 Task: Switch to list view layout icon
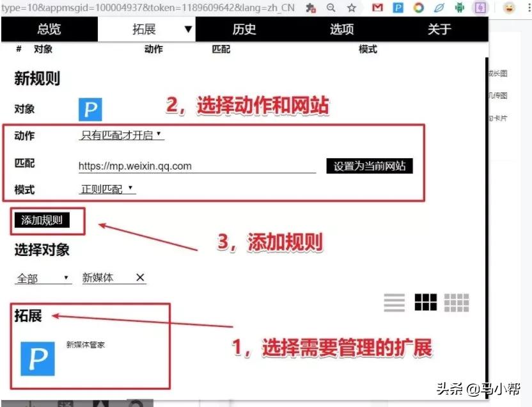pyautogui.click(x=395, y=303)
